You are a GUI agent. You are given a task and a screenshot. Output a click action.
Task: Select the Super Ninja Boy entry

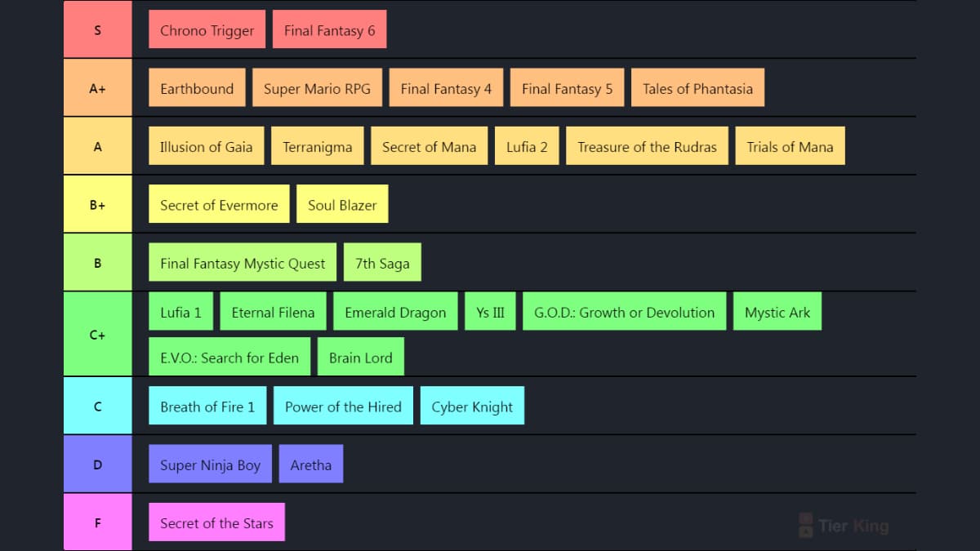tap(210, 464)
